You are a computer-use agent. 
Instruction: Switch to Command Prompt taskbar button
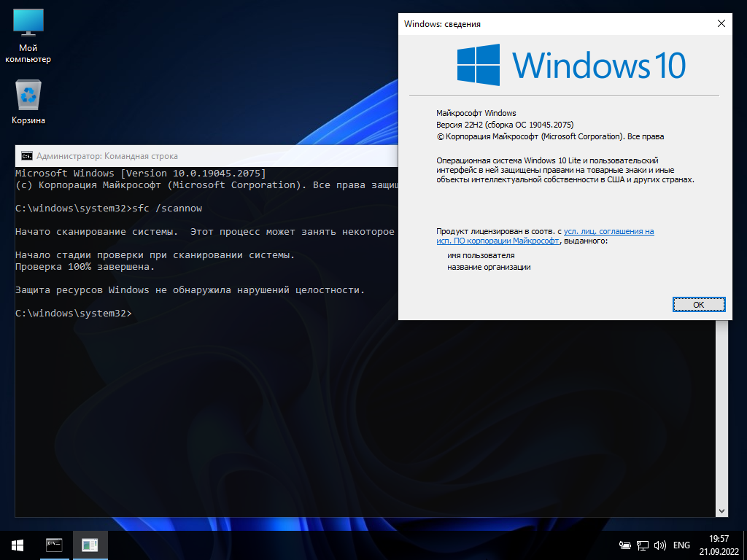pyautogui.click(x=54, y=545)
